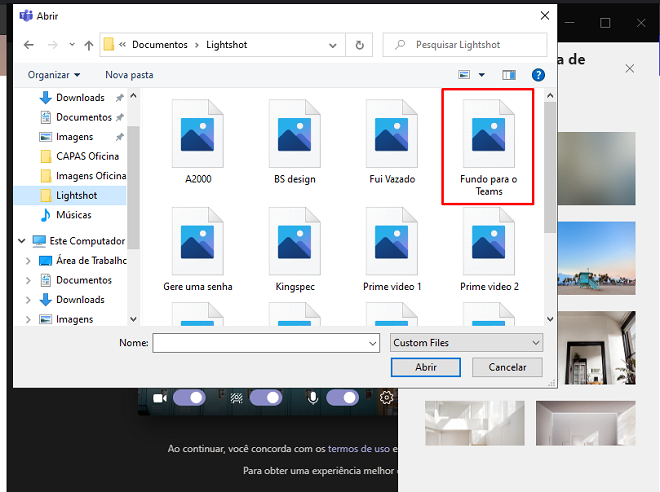This screenshot has height=492, width=660.
Task: Click the Abrir button
Action: (x=426, y=367)
